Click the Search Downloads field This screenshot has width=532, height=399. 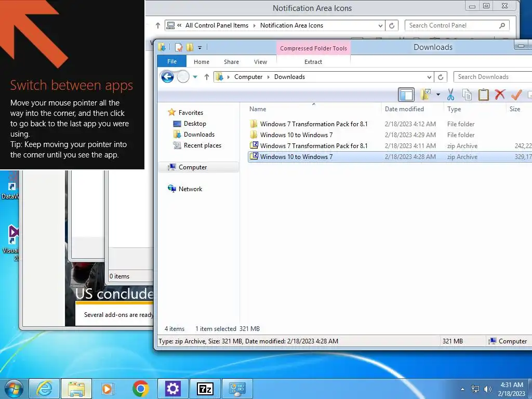click(x=493, y=77)
